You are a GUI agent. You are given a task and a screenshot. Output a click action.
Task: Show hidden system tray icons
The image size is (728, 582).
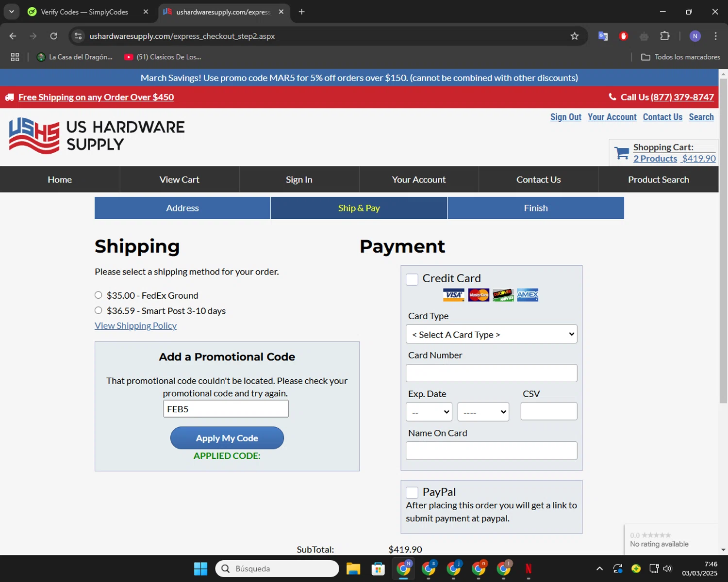(x=599, y=568)
